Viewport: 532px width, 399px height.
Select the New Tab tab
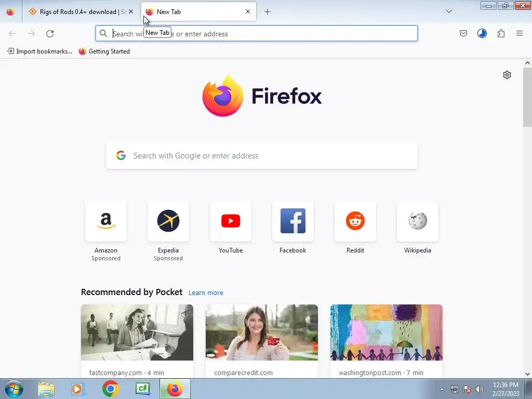point(198,12)
